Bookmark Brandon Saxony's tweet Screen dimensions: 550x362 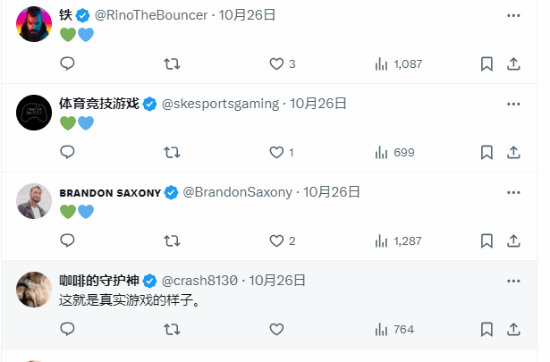[x=487, y=241]
